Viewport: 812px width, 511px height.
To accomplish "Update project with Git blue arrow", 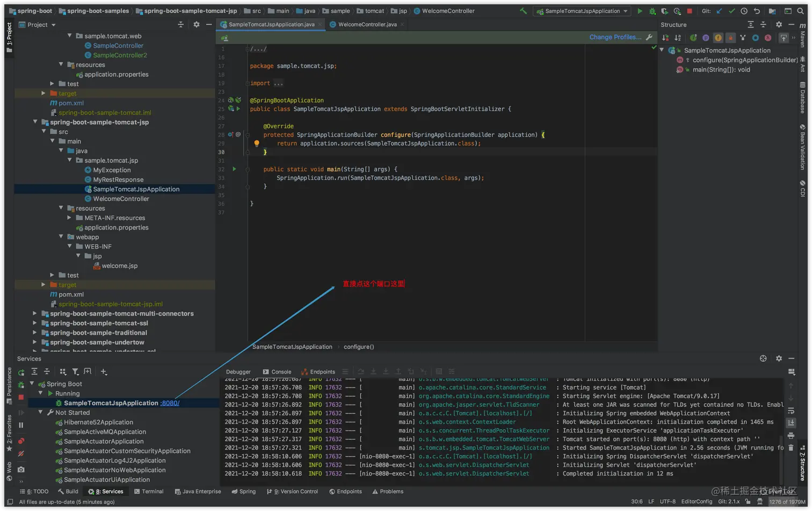I will click(x=719, y=11).
